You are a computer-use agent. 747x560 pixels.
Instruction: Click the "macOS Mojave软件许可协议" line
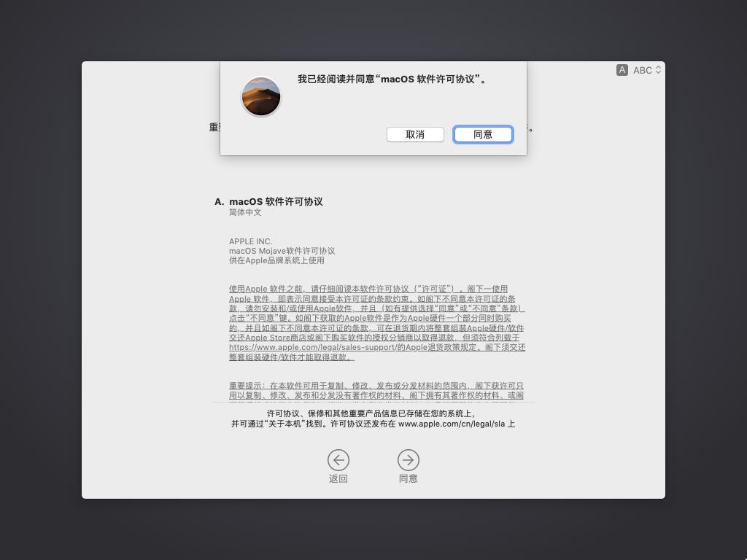point(282,251)
